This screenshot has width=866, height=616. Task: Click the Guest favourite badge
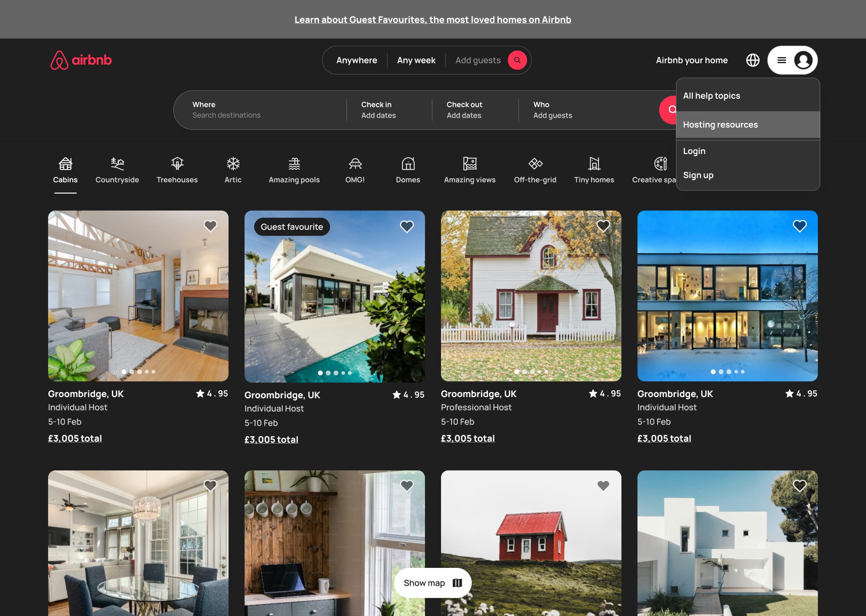tap(292, 227)
